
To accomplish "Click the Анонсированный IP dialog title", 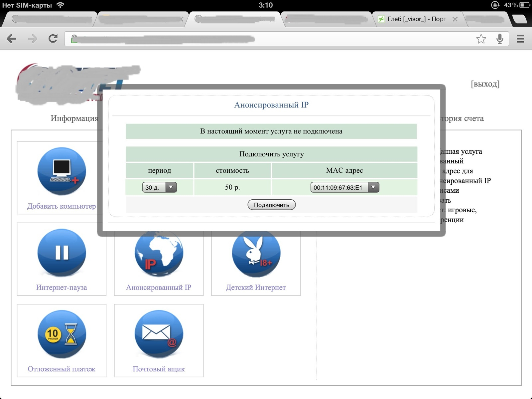I will pyautogui.click(x=271, y=105).
